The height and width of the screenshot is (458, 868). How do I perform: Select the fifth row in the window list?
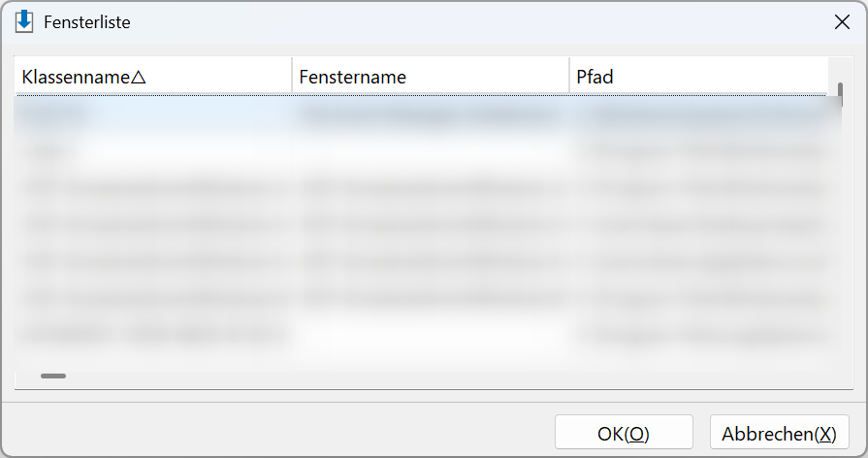421,261
